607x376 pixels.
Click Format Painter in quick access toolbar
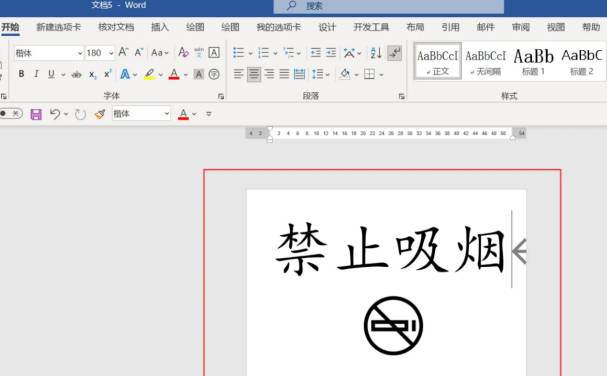click(x=100, y=114)
